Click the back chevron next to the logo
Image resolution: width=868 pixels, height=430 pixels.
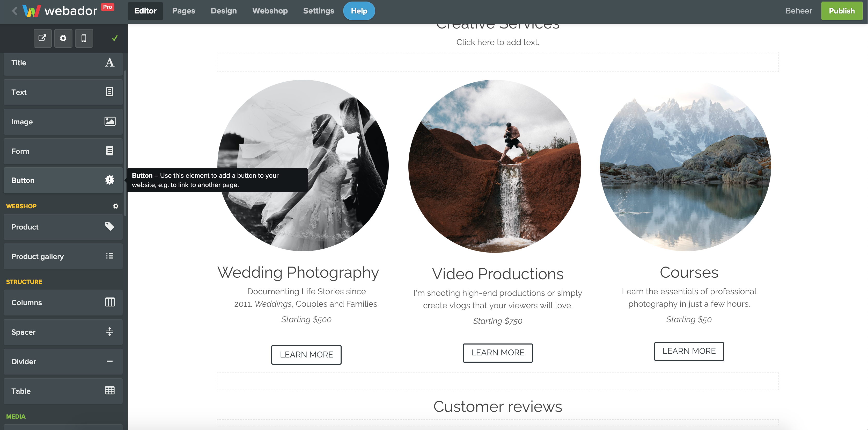point(14,10)
